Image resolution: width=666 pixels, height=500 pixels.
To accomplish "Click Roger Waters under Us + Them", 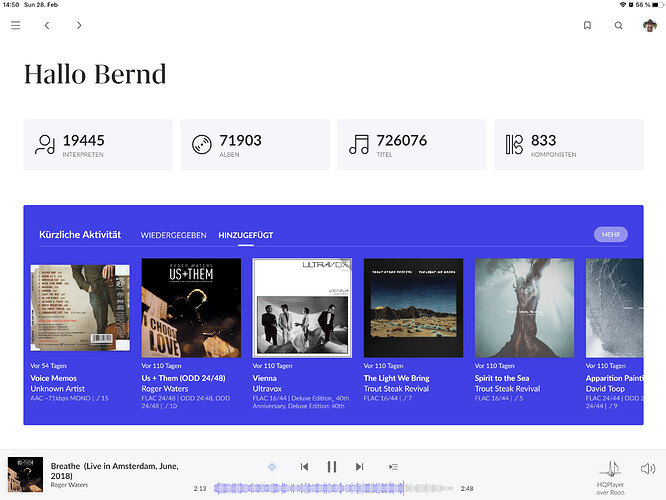I will pyautogui.click(x=165, y=389).
